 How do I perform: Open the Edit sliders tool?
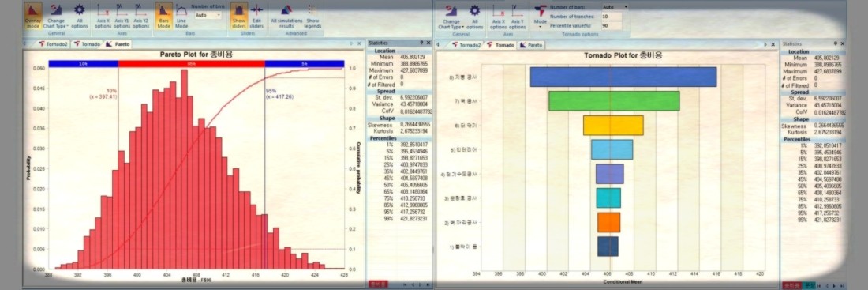(x=256, y=16)
